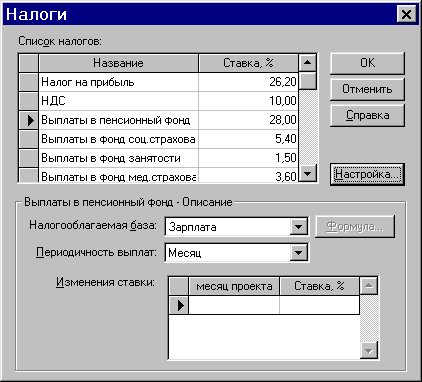The height and width of the screenshot is (382, 422).
Task: Click the row arrow in rate changes table
Action: [x=179, y=305]
